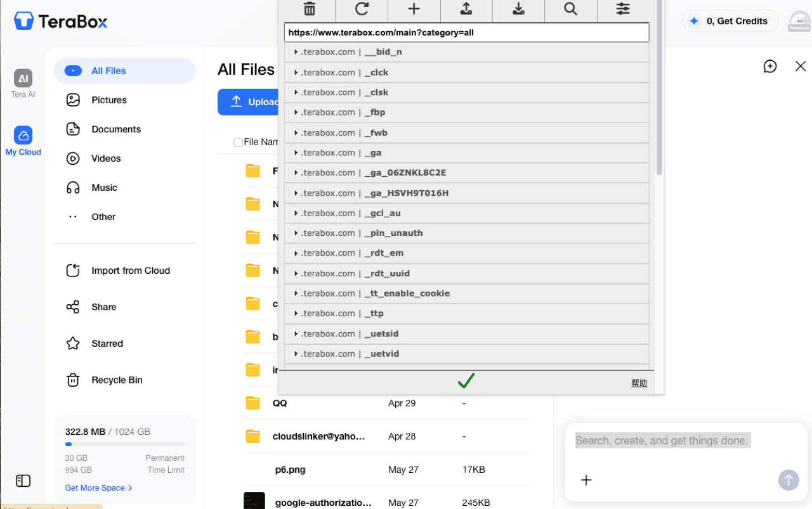Expand the _ga_HSVH9T016H cookie row
This screenshot has width=812, height=509.
[x=466, y=193]
